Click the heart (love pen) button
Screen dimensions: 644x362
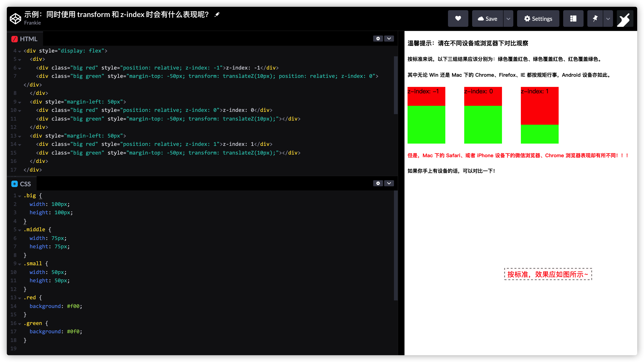click(458, 19)
